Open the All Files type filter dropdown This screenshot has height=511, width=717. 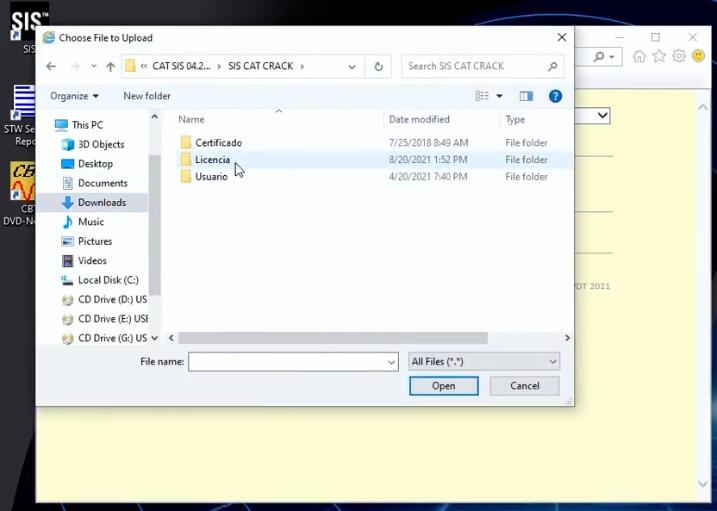click(484, 362)
